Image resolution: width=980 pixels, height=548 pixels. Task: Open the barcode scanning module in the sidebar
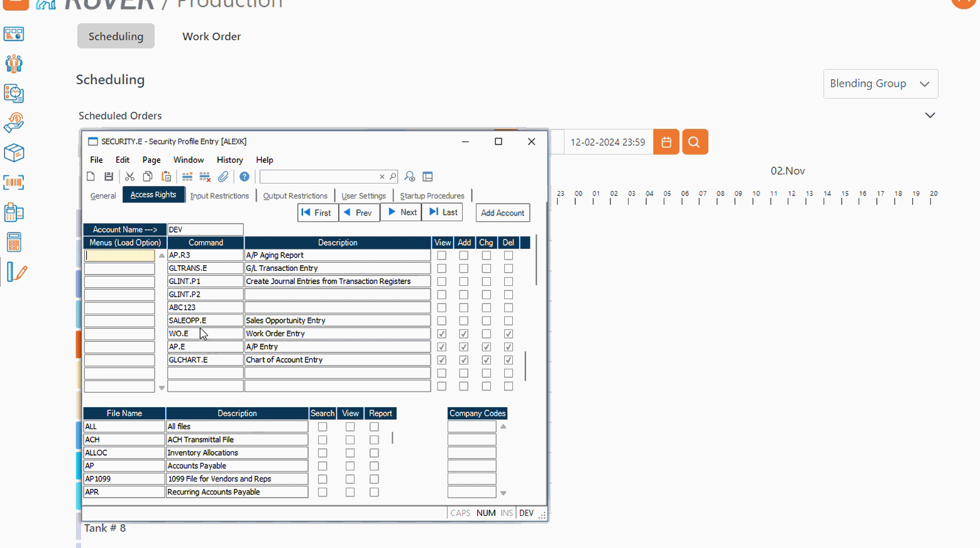tap(14, 182)
